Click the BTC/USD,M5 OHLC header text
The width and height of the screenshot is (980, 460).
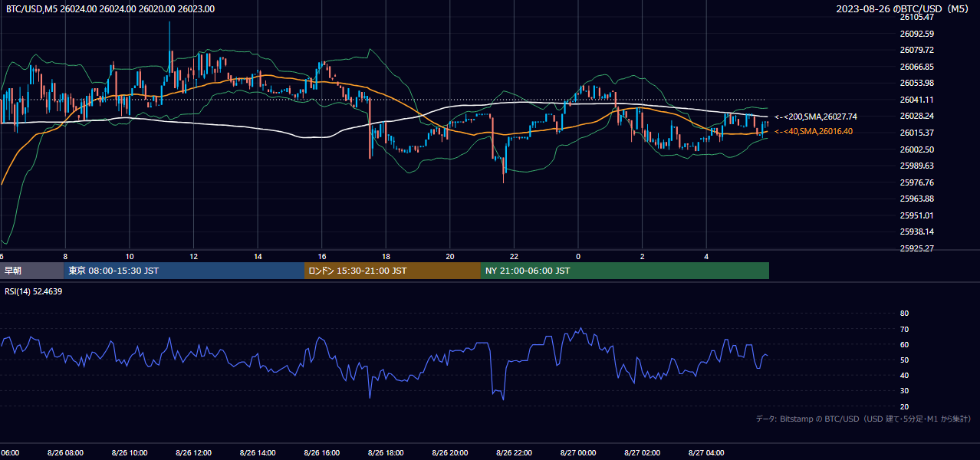coord(110,9)
